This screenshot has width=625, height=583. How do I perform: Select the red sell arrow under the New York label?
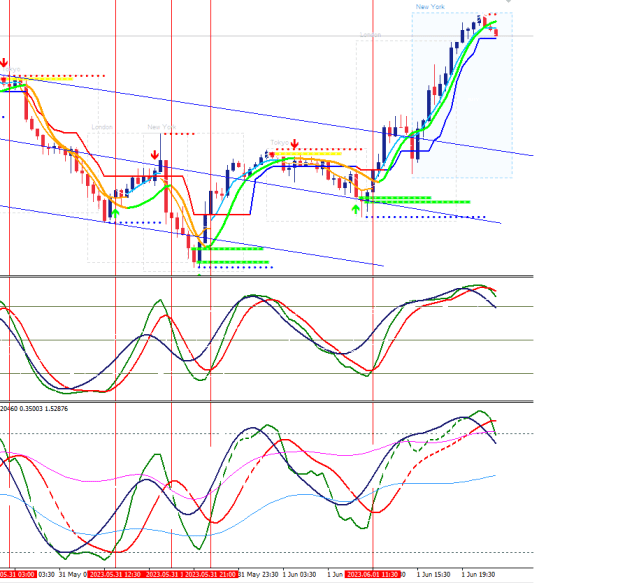click(155, 155)
